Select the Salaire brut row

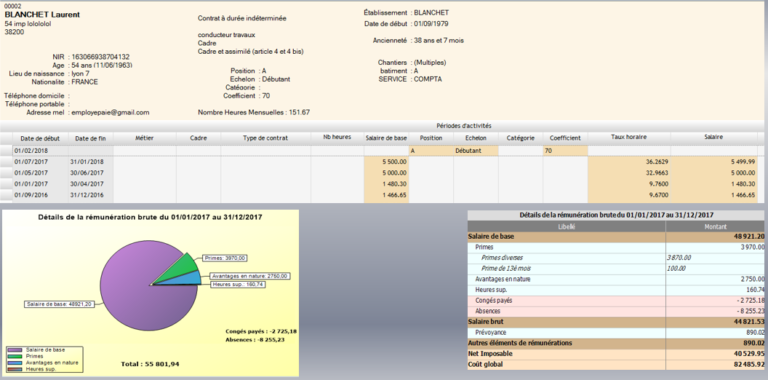pyautogui.click(x=616, y=322)
